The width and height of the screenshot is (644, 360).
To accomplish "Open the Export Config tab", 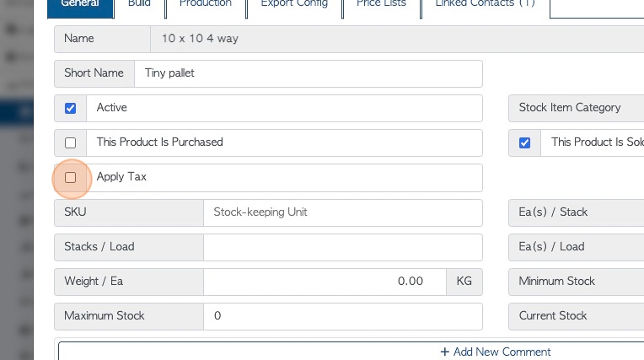I will [x=294, y=8].
